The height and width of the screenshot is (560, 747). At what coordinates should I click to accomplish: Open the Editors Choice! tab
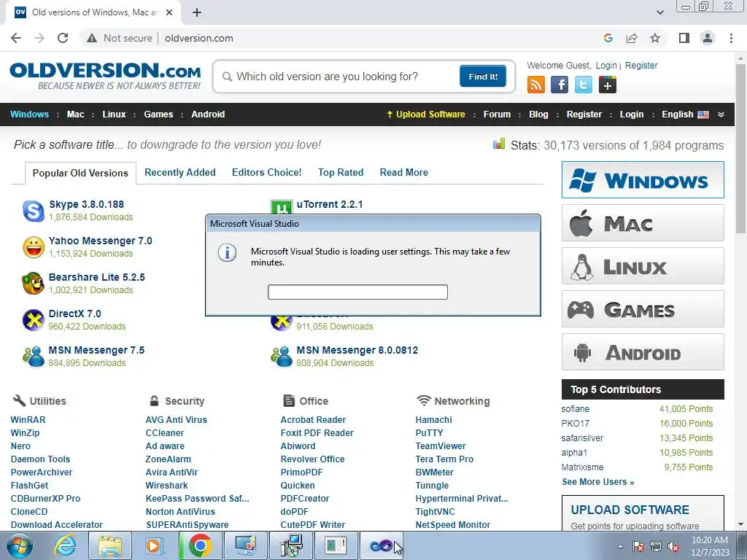(267, 172)
